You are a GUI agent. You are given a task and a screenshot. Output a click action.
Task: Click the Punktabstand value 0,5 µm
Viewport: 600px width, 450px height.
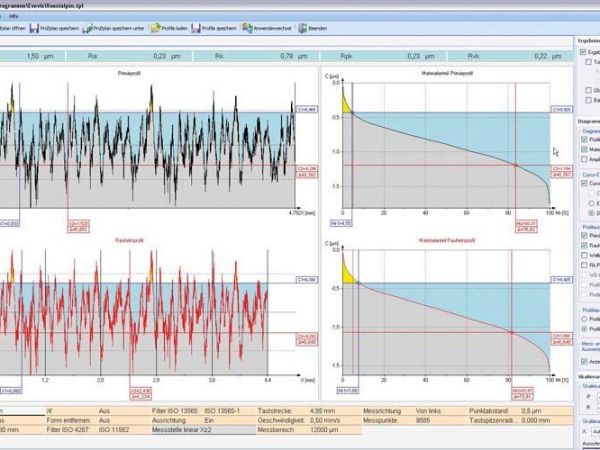pyautogui.click(x=531, y=411)
